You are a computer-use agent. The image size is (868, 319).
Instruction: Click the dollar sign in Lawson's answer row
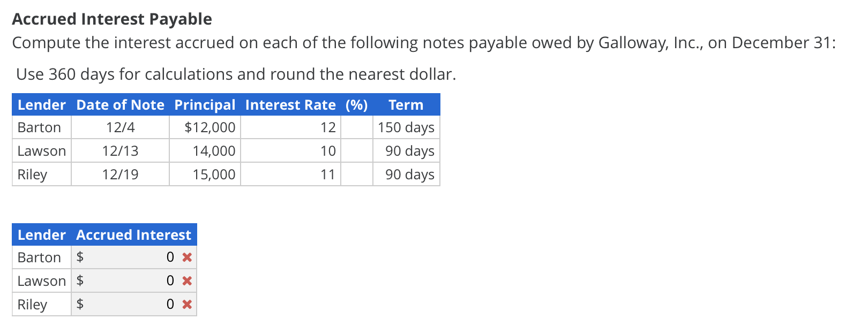(80, 280)
